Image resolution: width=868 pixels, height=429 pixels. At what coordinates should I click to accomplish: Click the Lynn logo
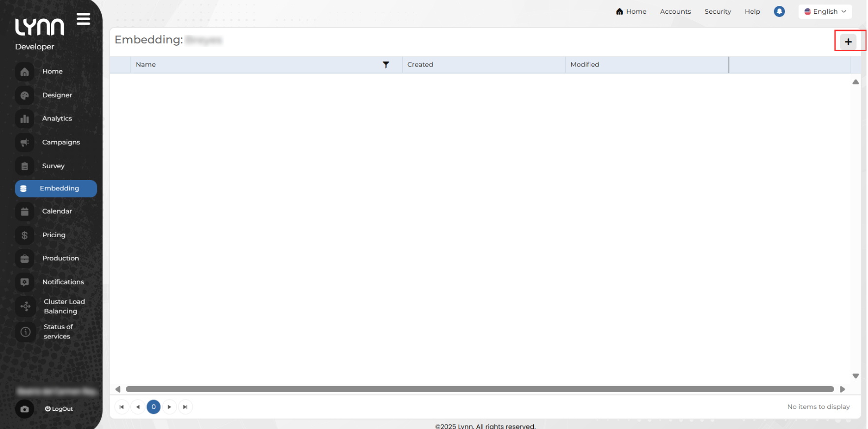point(39,27)
